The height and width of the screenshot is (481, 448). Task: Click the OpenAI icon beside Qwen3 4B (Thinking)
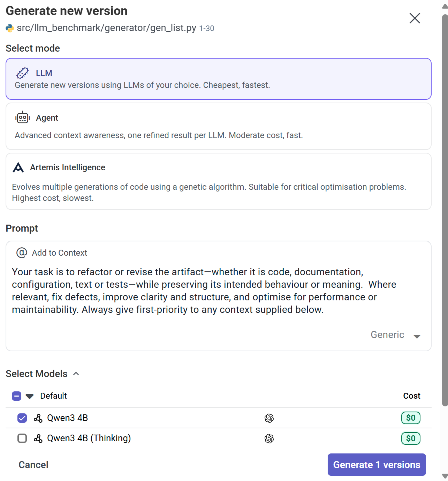point(269,438)
